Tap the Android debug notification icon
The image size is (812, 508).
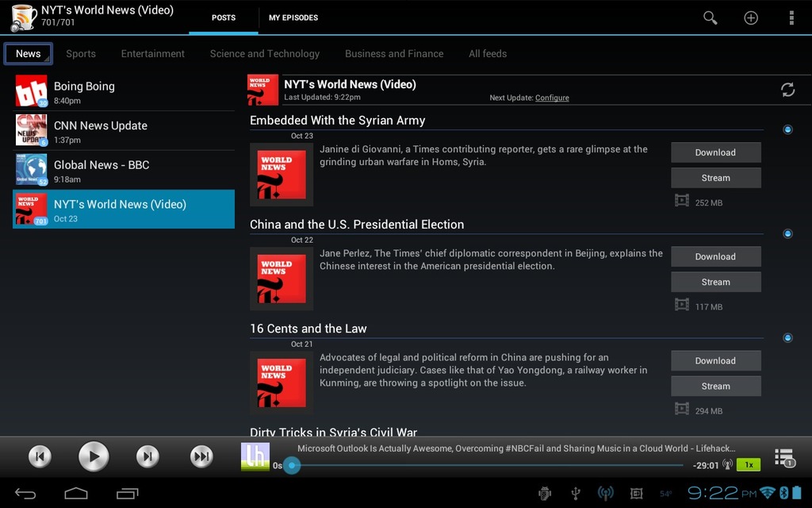point(545,494)
